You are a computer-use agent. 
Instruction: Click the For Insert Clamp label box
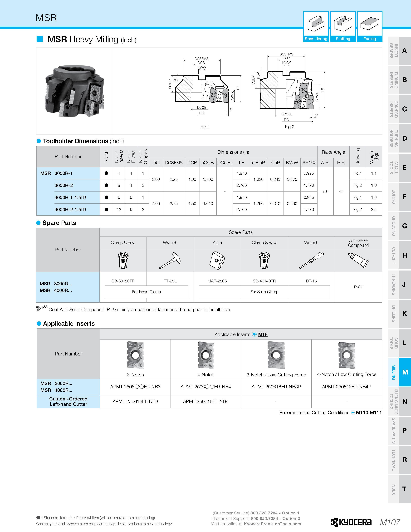coord(147,292)
